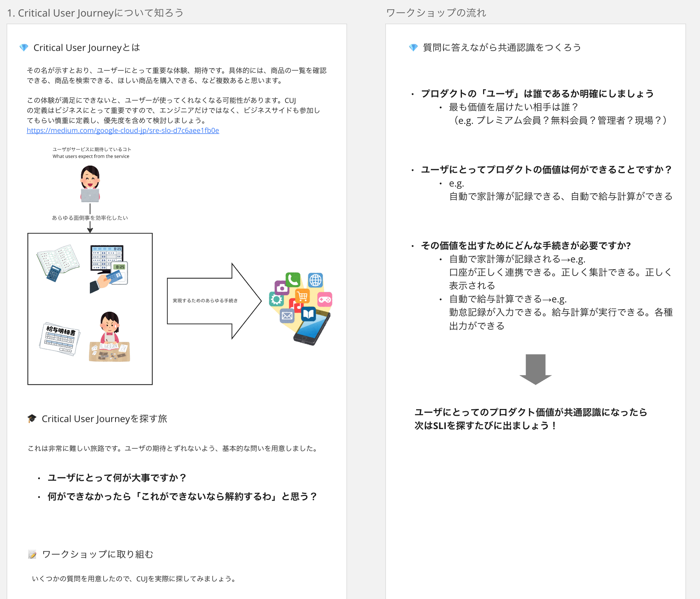
Task: Click the mail envelope app icon
Action: click(x=287, y=316)
